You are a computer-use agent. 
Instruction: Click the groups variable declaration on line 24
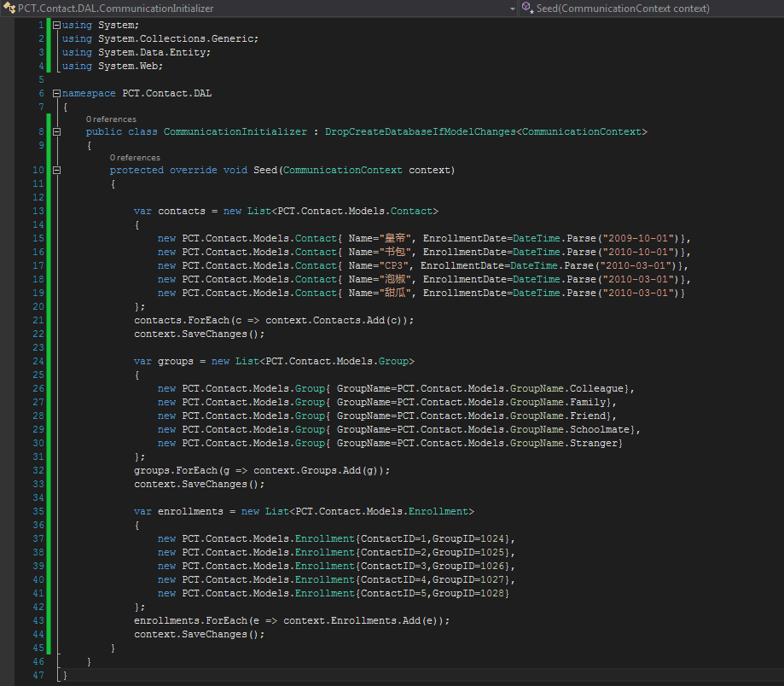click(x=176, y=361)
